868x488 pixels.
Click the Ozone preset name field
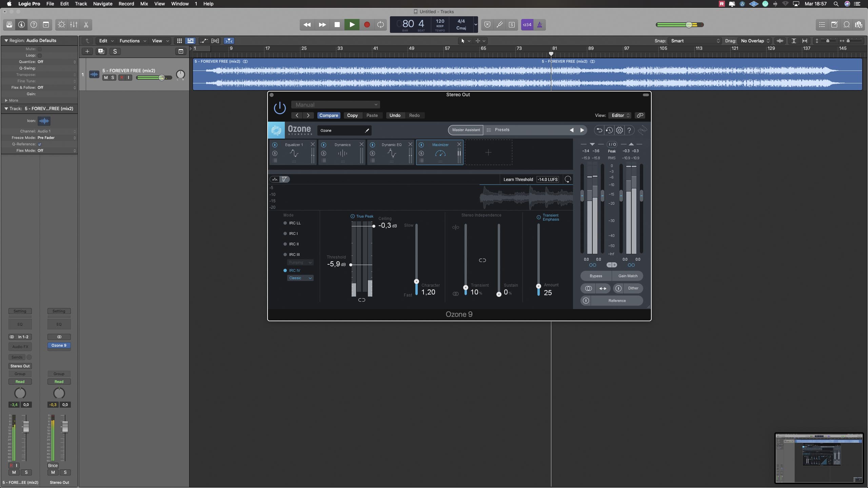pyautogui.click(x=341, y=130)
